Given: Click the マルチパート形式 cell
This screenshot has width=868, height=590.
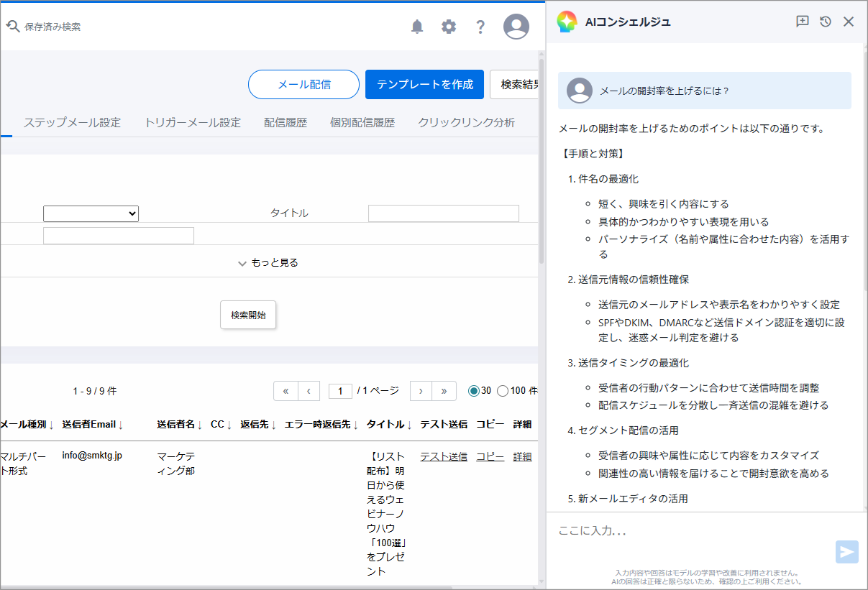Looking at the screenshot, I should (x=23, y=464).
